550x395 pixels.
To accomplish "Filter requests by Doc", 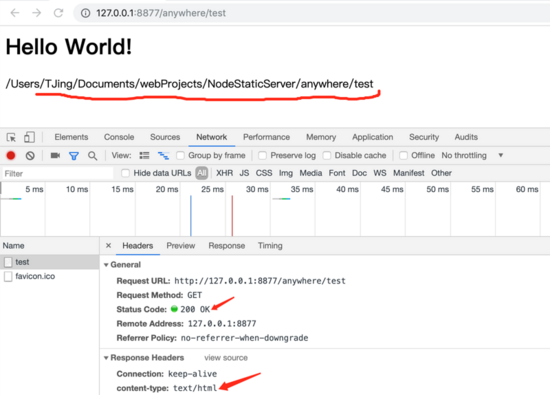I will (x=359, y=173).
